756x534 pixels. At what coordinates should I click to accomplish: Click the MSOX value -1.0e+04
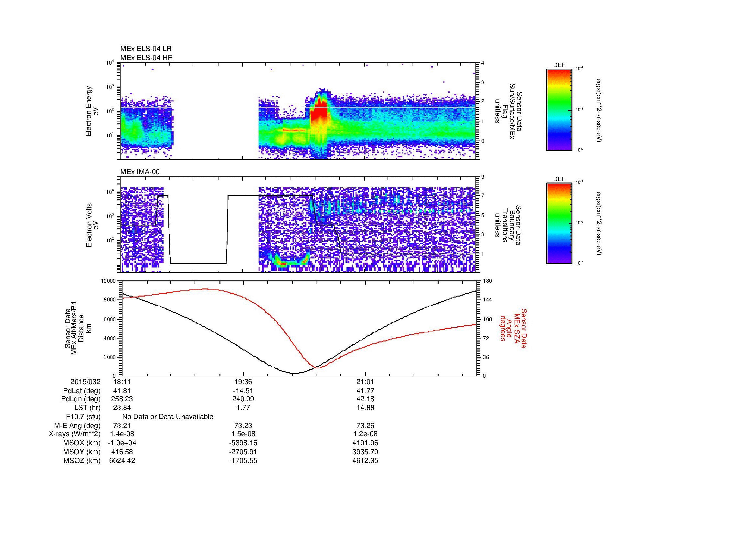[122, 443]
